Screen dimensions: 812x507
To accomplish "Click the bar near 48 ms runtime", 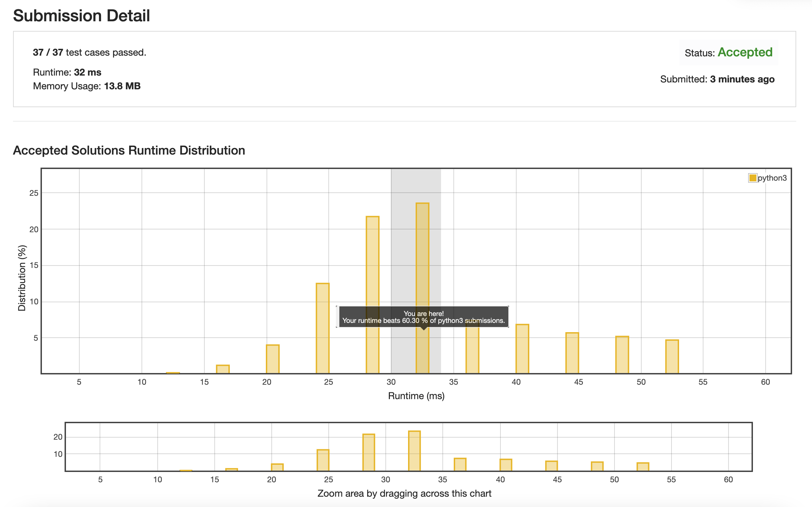I will click(x=622, y=355).
